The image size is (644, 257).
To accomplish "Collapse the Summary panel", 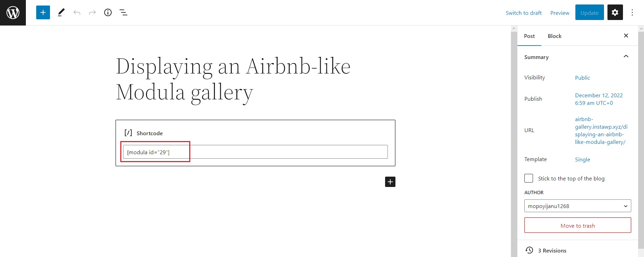I will point(626,57).
